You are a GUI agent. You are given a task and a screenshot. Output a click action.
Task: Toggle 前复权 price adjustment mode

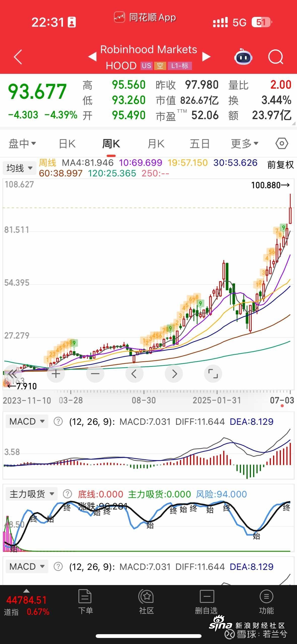[280, 165]
